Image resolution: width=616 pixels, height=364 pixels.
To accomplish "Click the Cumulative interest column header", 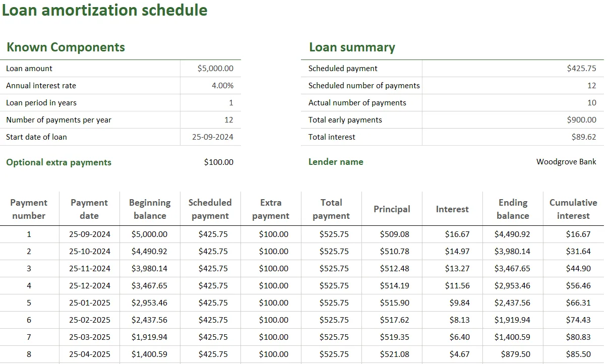I will point(573,209).
